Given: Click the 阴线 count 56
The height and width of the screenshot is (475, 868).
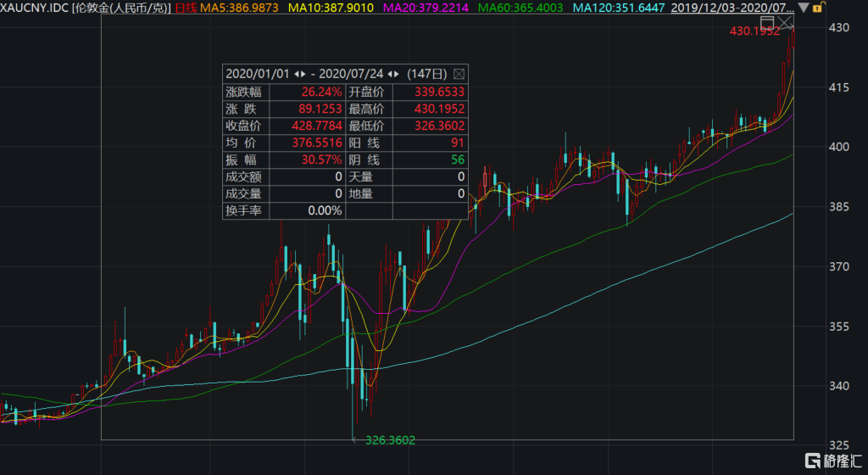Looking at the screenshot, I should pyautogui.click(x=457, y=160).
